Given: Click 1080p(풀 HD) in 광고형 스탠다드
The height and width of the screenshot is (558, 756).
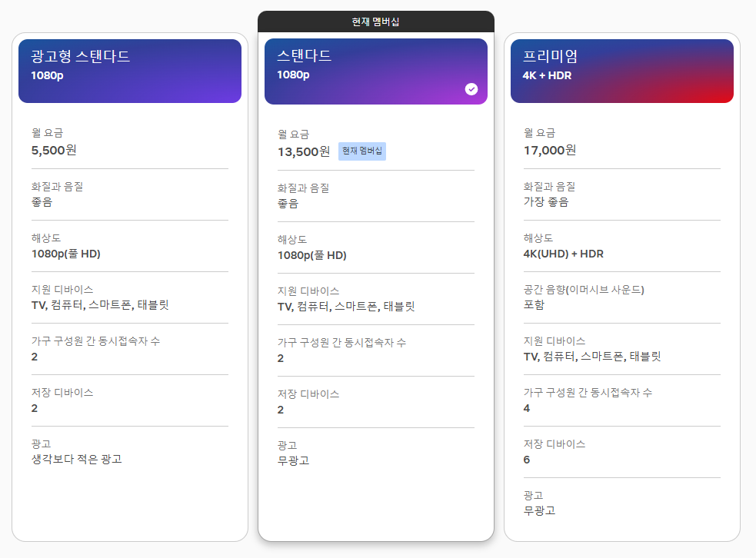Looking at the screenshot, I should click(x=66, y=254).
